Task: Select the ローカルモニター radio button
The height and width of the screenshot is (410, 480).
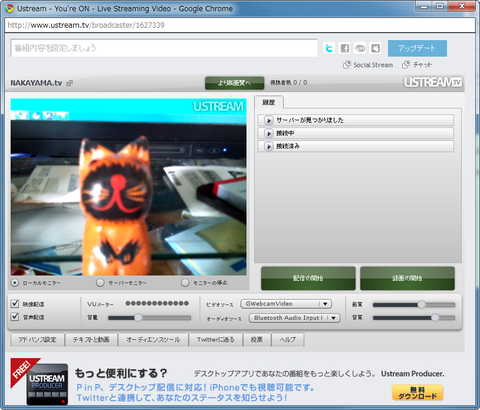Action: (x=15, y=283)
